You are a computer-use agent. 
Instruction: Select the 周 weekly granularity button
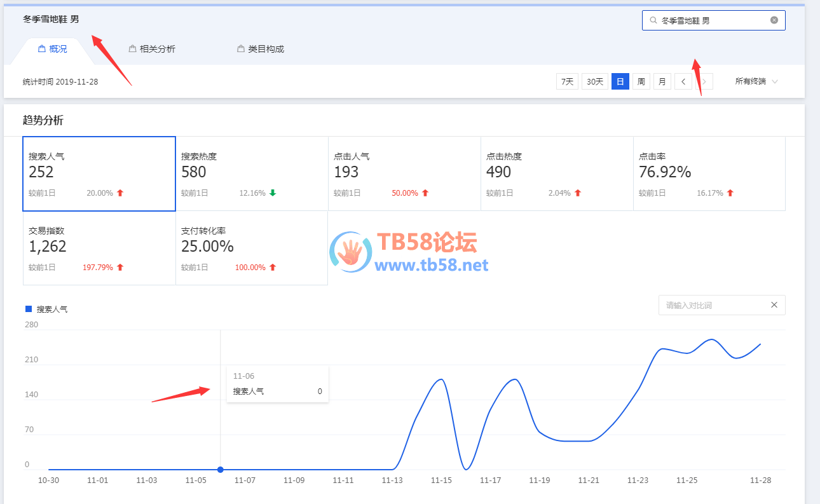641,81
